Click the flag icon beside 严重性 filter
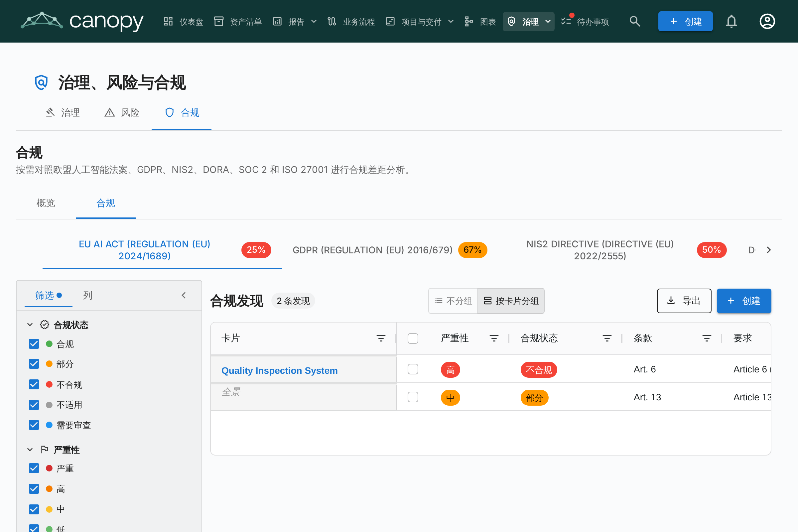The height and width of the screenshot is (532, 798). pos(45,450)
